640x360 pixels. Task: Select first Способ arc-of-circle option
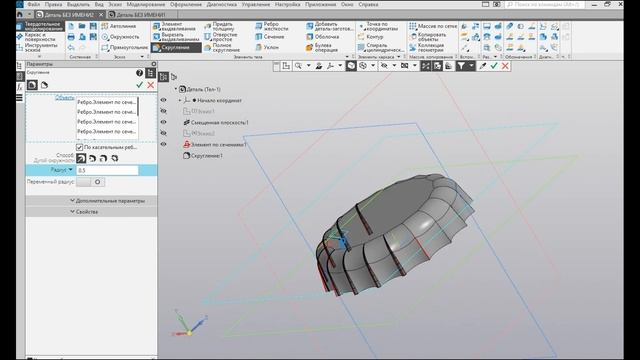[81, 158]
